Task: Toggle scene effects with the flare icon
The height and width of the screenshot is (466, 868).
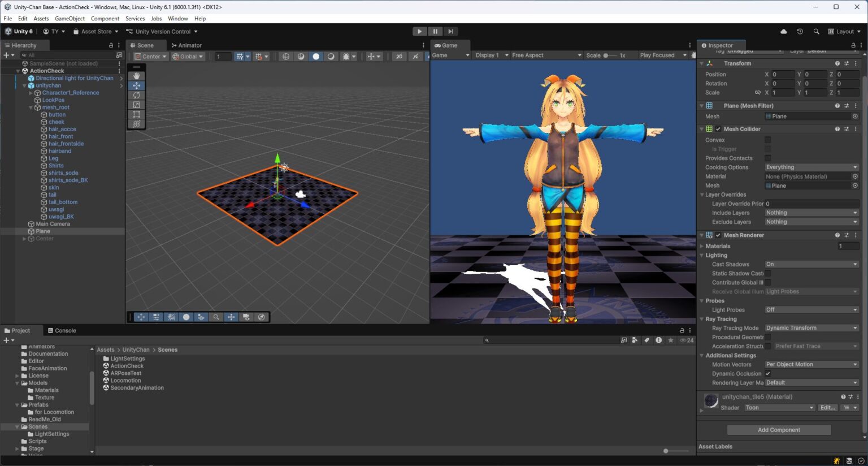Action: (346, 56)
